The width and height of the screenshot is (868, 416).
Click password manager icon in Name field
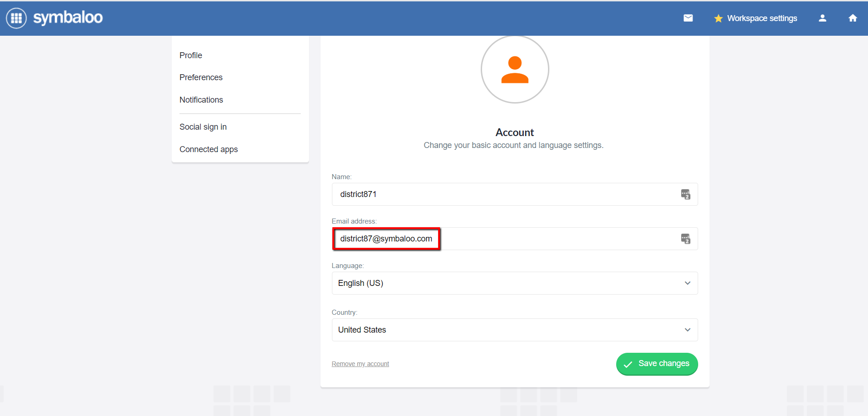(685, 194)
